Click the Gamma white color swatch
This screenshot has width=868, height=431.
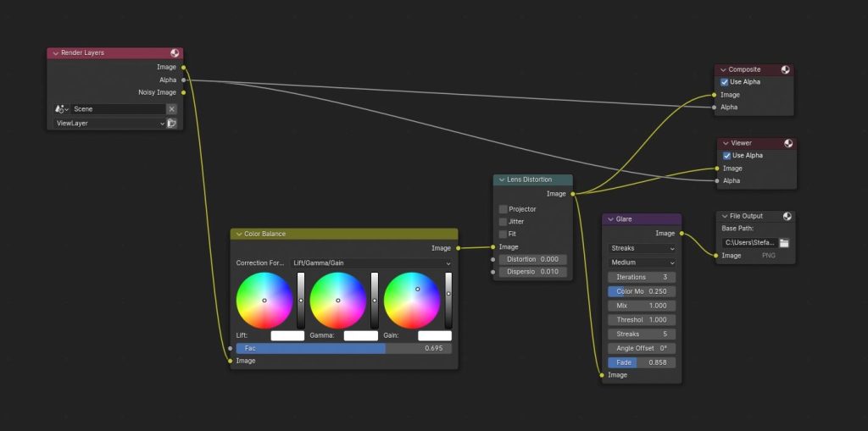click(361, 336)
